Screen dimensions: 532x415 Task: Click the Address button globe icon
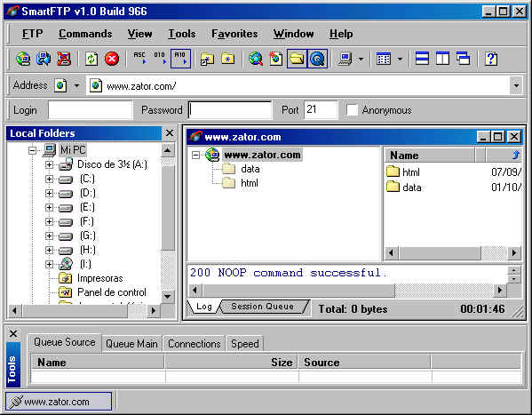pyautogui.click(x=60, y=85)
